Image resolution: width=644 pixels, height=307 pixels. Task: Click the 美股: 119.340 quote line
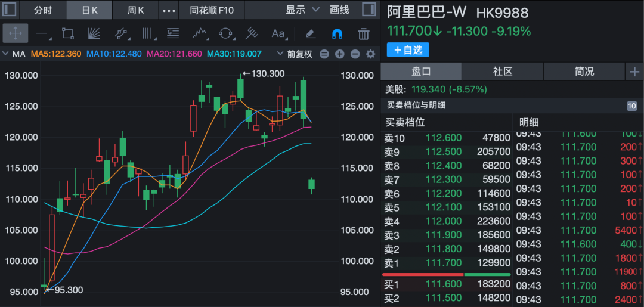coord(436,89)
